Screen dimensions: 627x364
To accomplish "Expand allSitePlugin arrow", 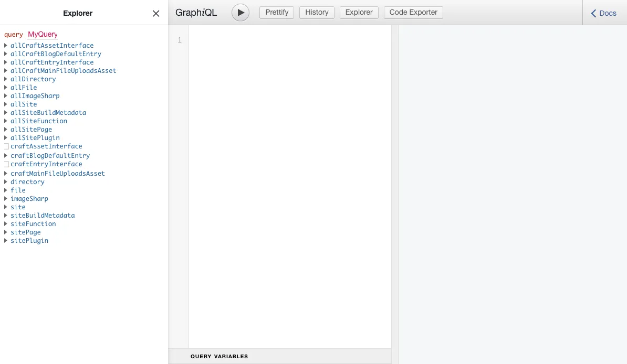I will click(x=6, y=138).
